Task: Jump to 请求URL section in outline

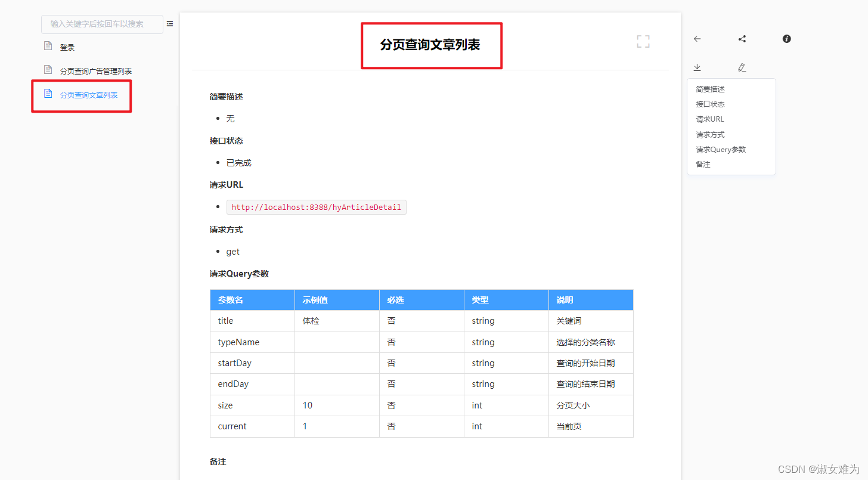Action: pos(709,119)
